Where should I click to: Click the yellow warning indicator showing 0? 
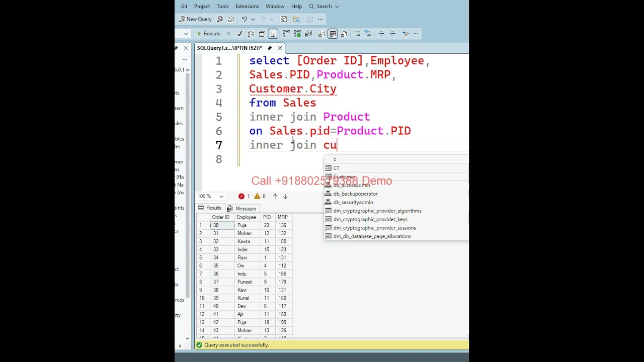click(260, 196)
